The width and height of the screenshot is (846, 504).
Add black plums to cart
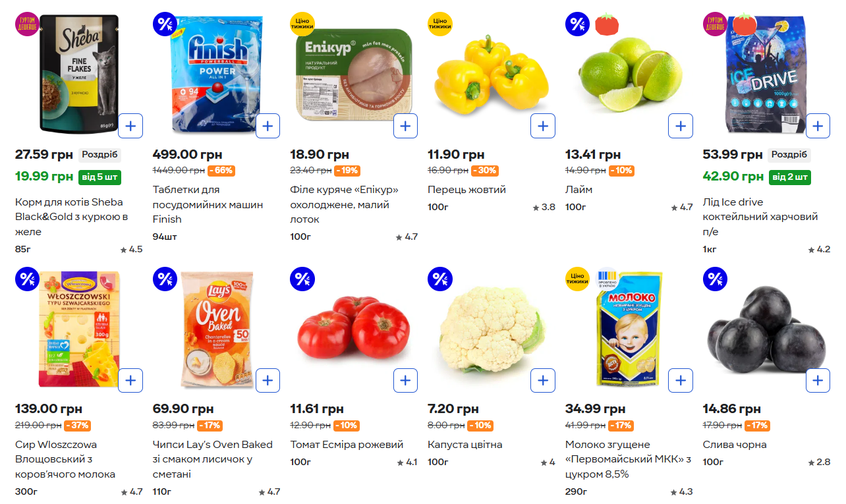[x=818, y=381]
